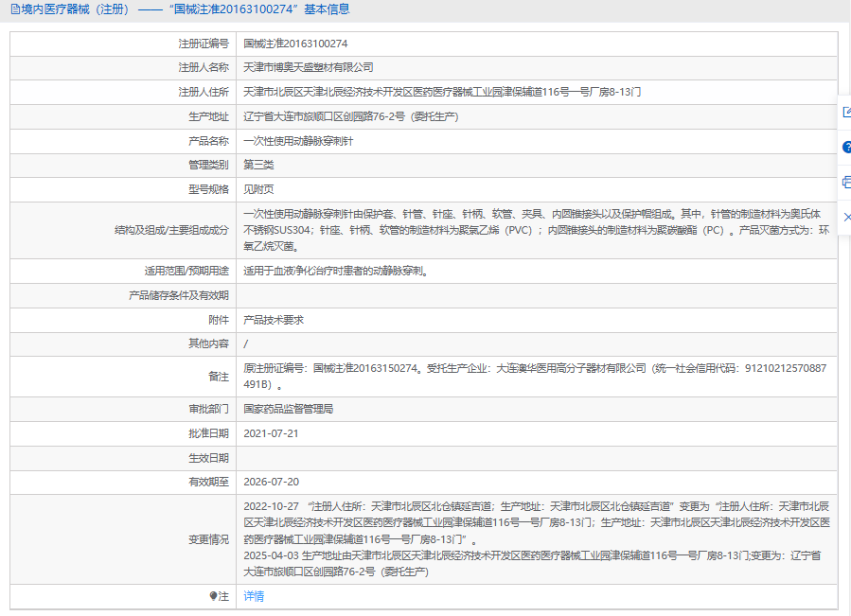Screen dimensions: 851x616
Task: Click the 见附页 model specification value
Action: coord(258,189)
